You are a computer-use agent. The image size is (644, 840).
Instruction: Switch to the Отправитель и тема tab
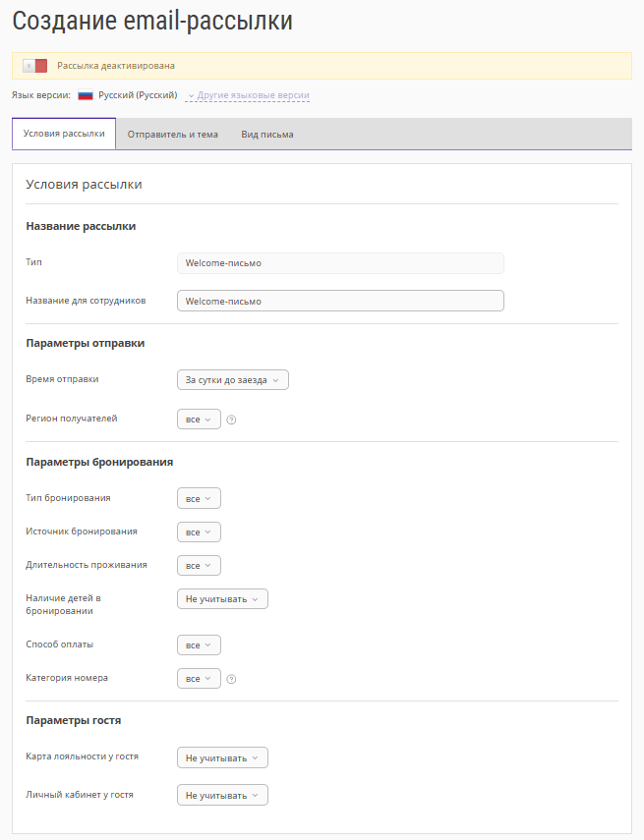pos(173,134)
